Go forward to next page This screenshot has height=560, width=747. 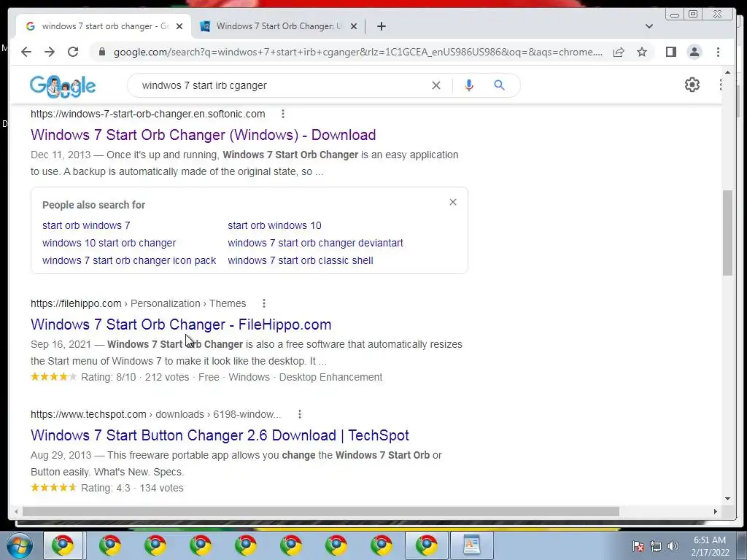50,52
